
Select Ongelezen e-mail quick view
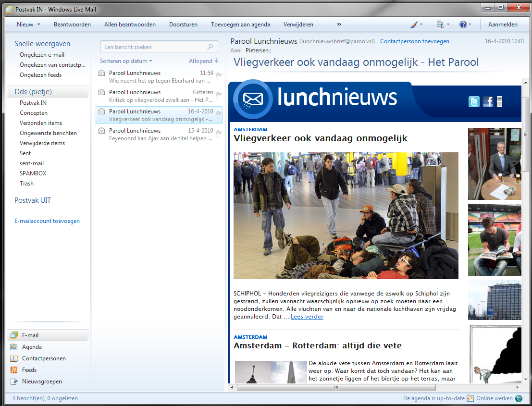(42, 55)
